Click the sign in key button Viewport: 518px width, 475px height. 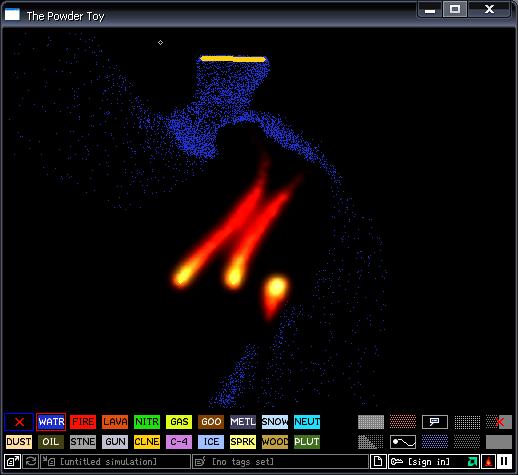(x=427, y=462)
